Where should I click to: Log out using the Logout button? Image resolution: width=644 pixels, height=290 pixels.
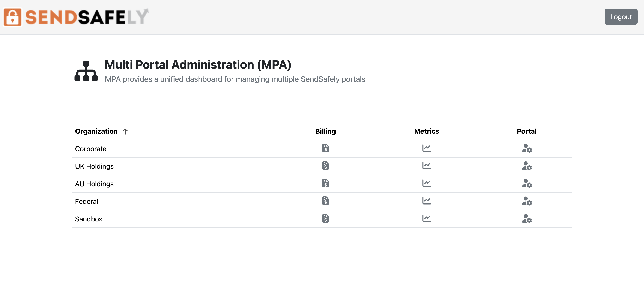621,17
